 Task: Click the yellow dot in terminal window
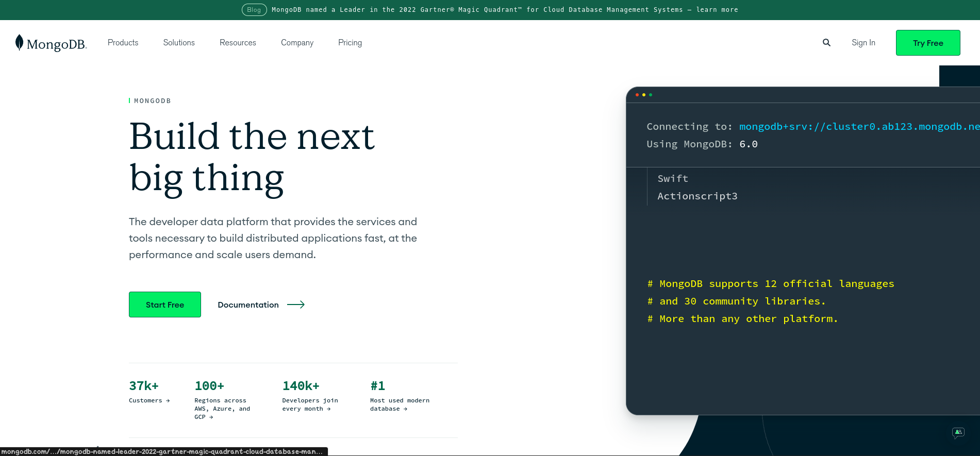[644, 95]
